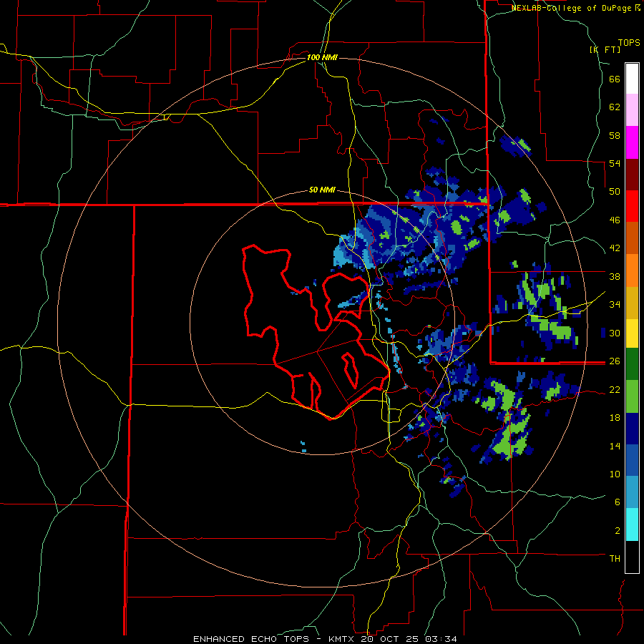This screenshot has width=644, height=644.
Task: Click the "TH" threshold legend label
Action: tap(615, 559)
